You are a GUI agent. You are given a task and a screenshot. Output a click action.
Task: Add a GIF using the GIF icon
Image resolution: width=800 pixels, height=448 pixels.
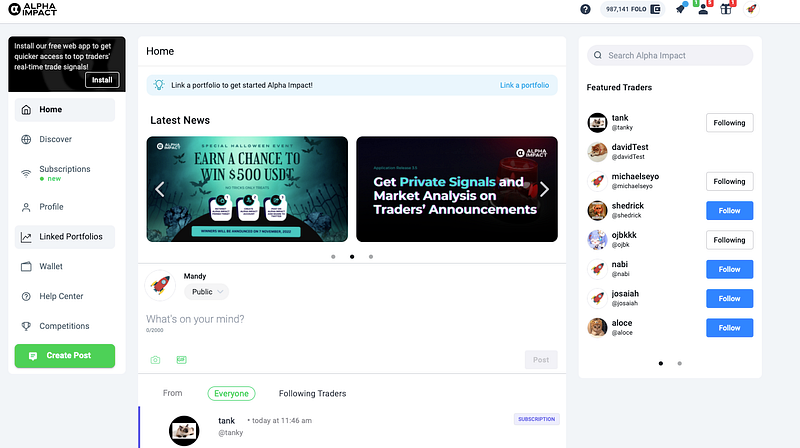click(x=181, y=360)
